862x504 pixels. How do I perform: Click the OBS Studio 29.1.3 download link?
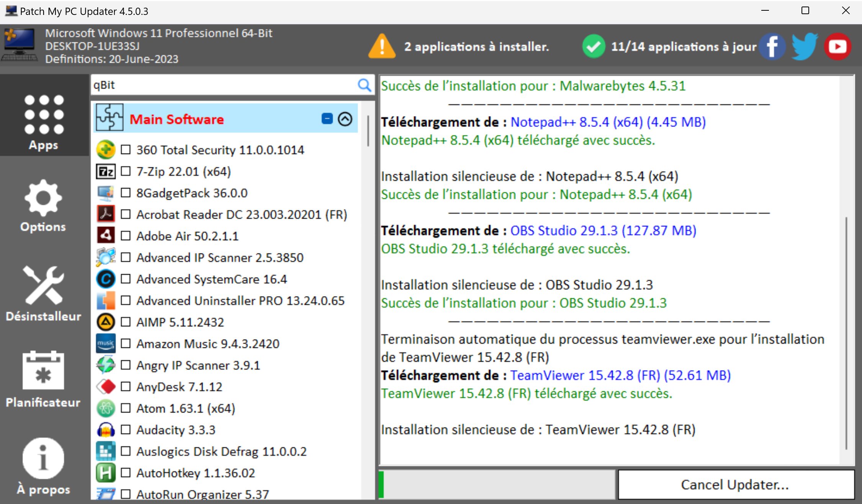[x=603, y=231]
